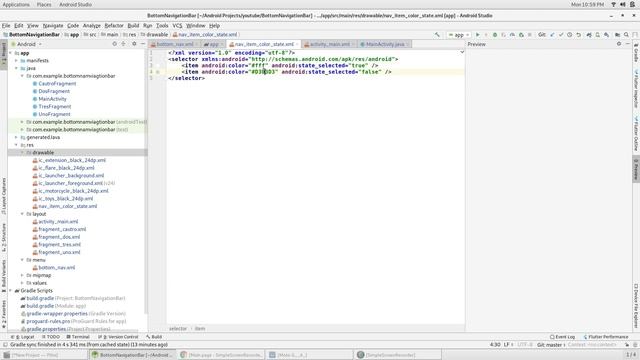Click Search Everywhere magnifier icon
Image resolution: width=640 pixels, height=360 pixels.
tap(626, 35)
